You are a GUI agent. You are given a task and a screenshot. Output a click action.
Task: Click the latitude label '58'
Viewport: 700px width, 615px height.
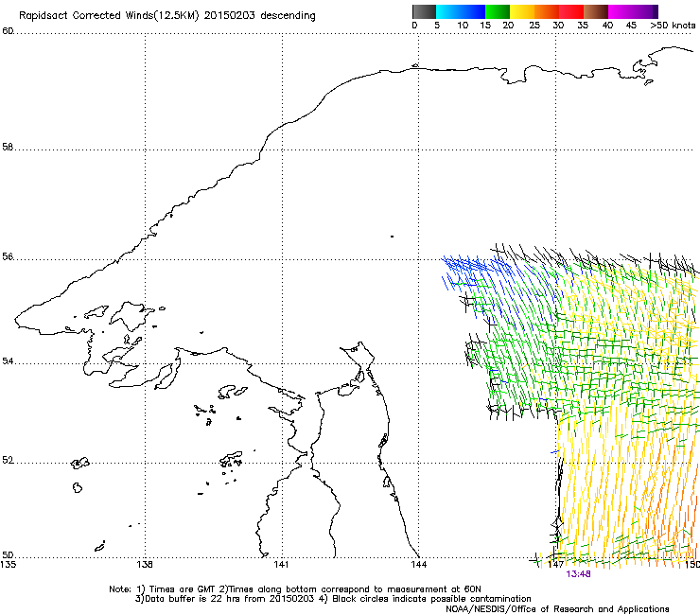click(x=8, y=147)
